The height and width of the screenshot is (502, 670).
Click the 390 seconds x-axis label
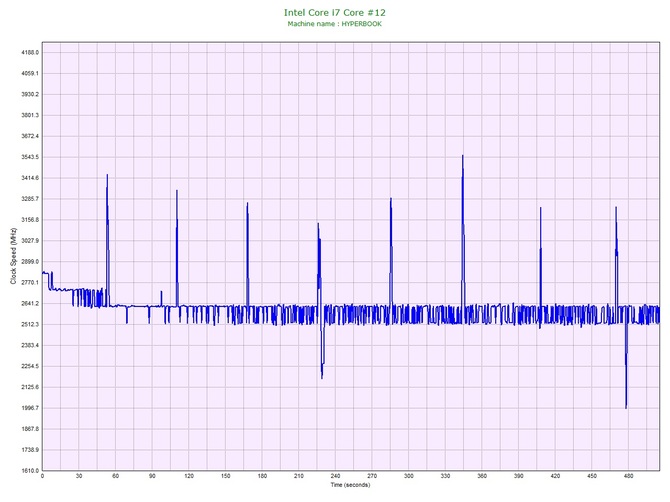pyautogui.click(x=519, y=476)
